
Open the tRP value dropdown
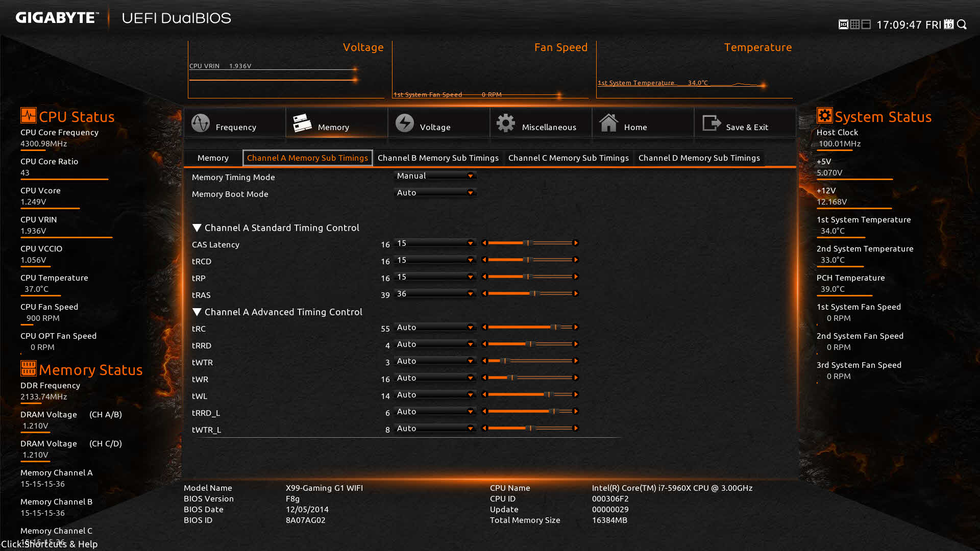tap(435, 277)
